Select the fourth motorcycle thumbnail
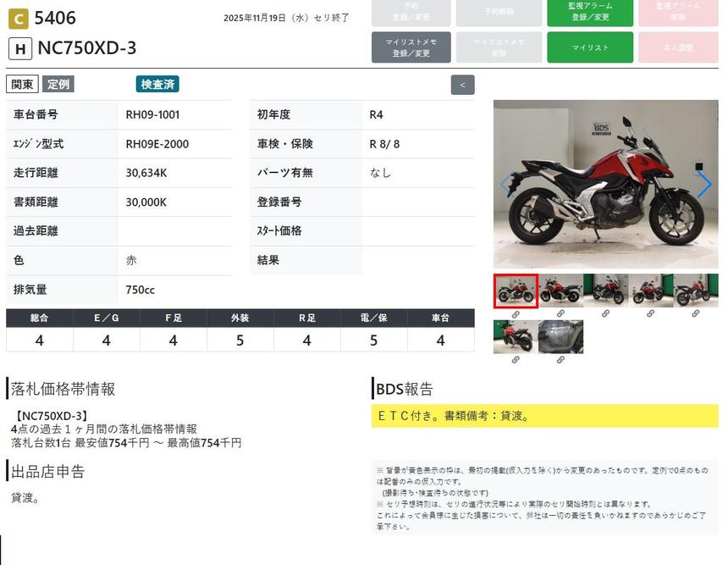The image size is (728, 565). click(x=650, y=291)
